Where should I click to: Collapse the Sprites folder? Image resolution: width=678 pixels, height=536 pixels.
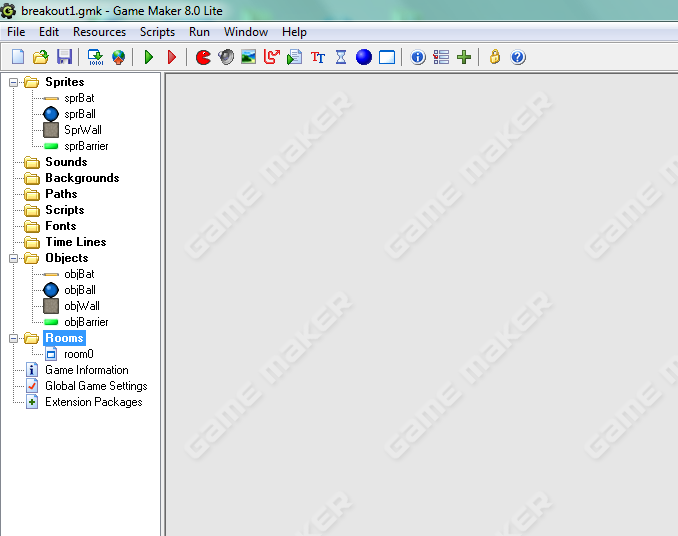point(13,82)
